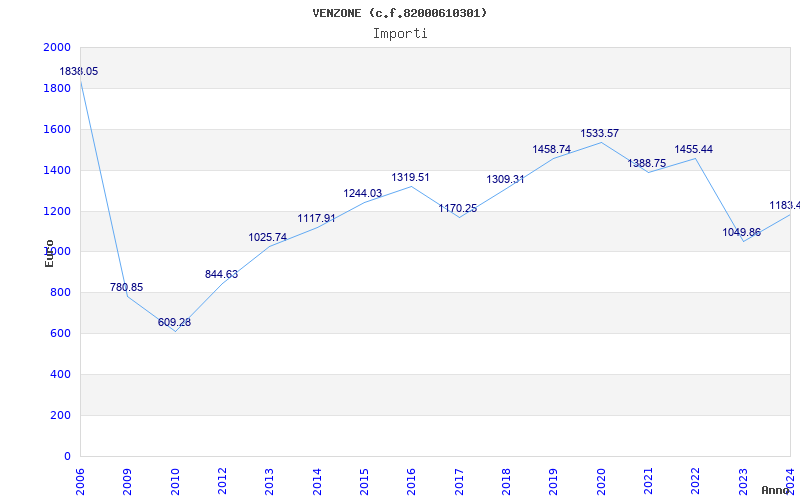
Task: Click the 400 y-axis tick value
Action: [x=60, y=374]
